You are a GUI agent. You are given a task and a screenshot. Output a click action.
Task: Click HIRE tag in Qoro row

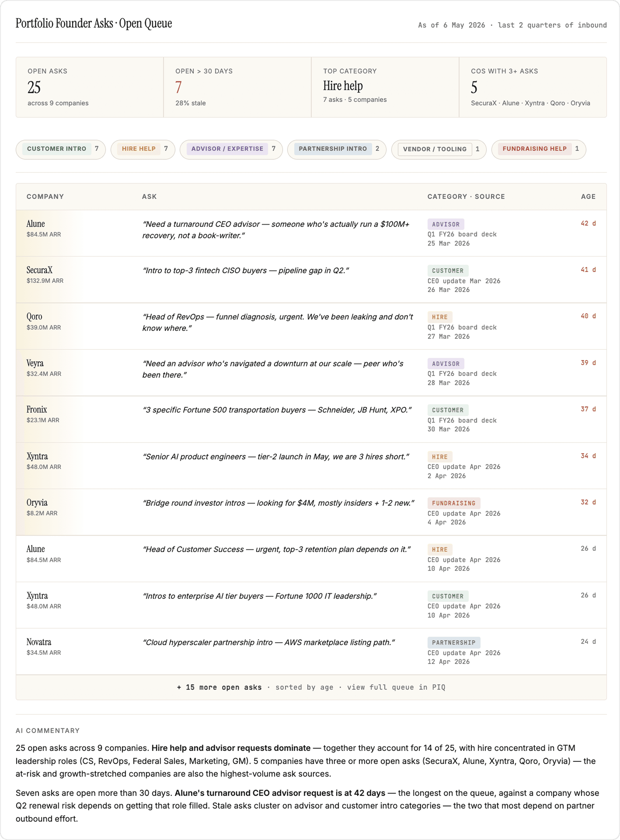click(440, 317)
